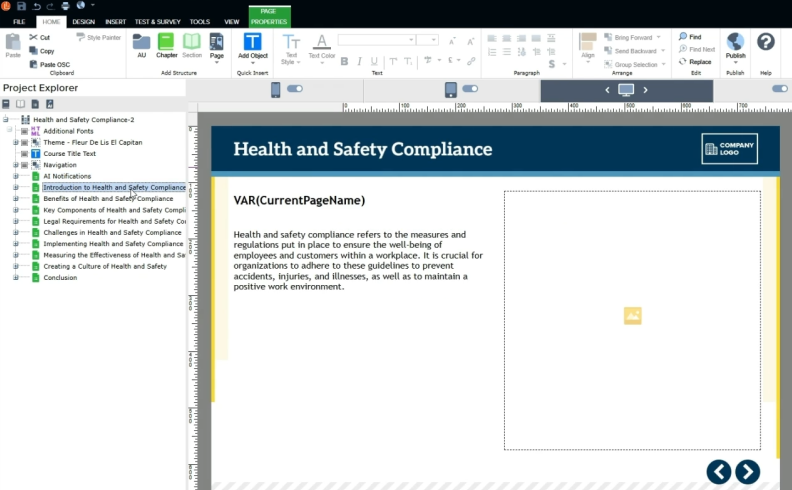Toggle the first phone view switch
792x490 pixels.
click(x=295, y=89)
